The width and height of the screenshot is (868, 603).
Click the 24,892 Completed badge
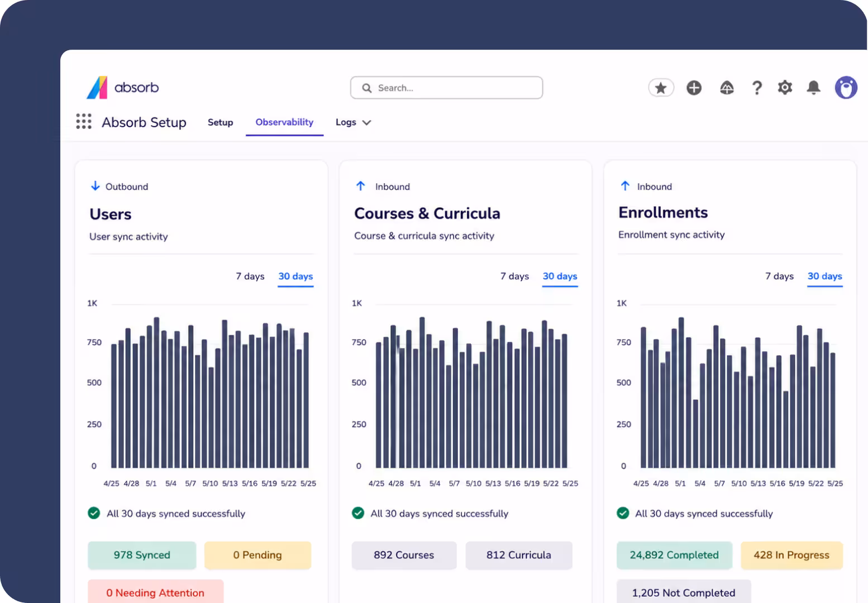tap(674, 555)
